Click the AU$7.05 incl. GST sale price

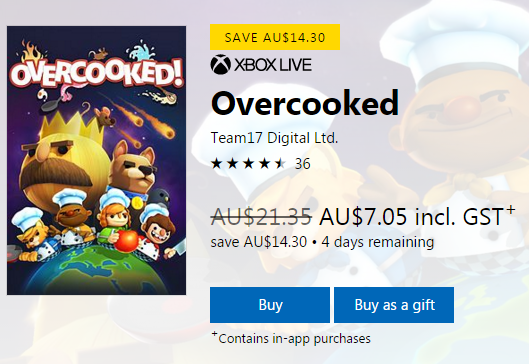point(412,216)
